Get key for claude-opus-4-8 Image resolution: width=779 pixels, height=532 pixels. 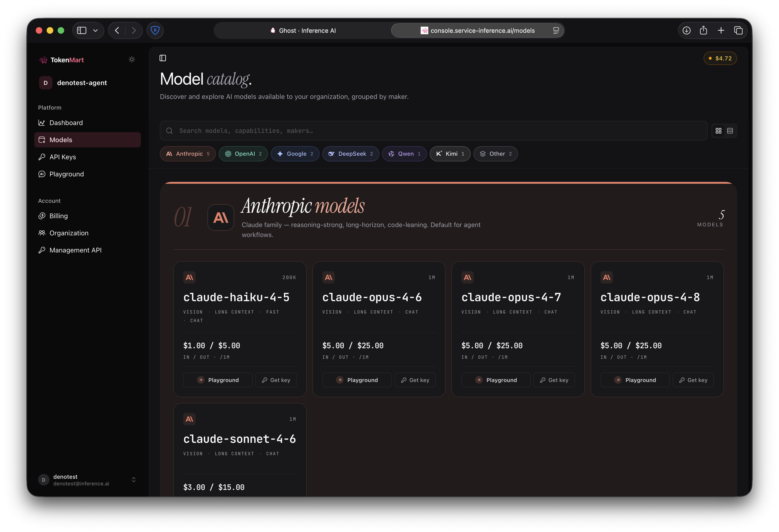[694, 380]
